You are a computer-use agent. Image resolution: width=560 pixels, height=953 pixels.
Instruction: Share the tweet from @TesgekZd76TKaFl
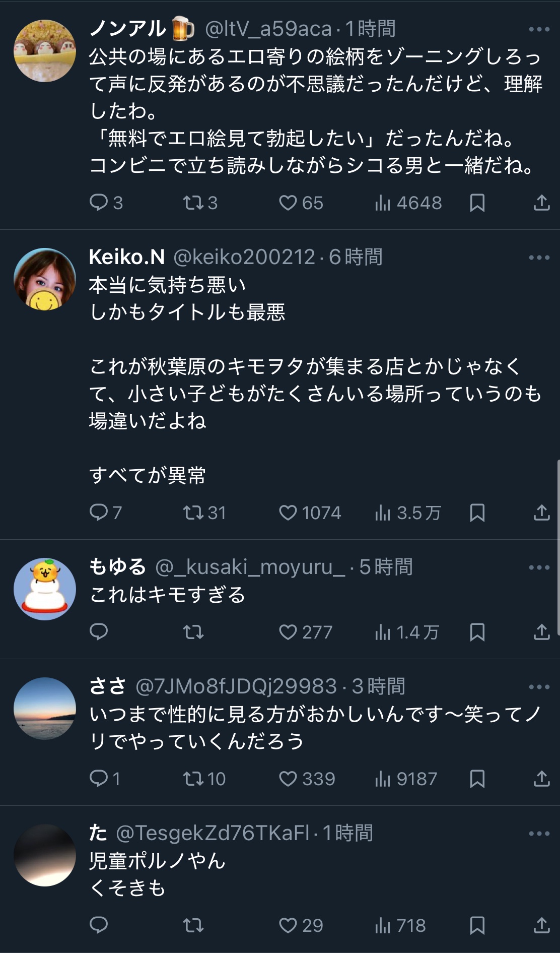coord(541,925)
